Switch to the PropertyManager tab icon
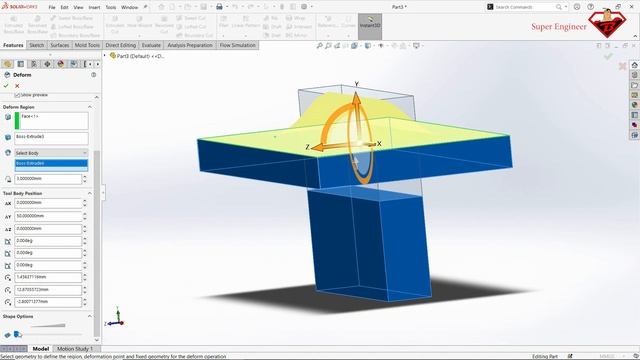640x360 pixels. (20, 64)
